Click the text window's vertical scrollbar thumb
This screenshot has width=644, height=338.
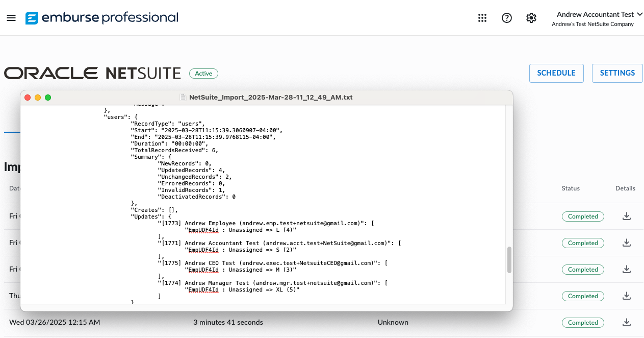tap(508, 260)
